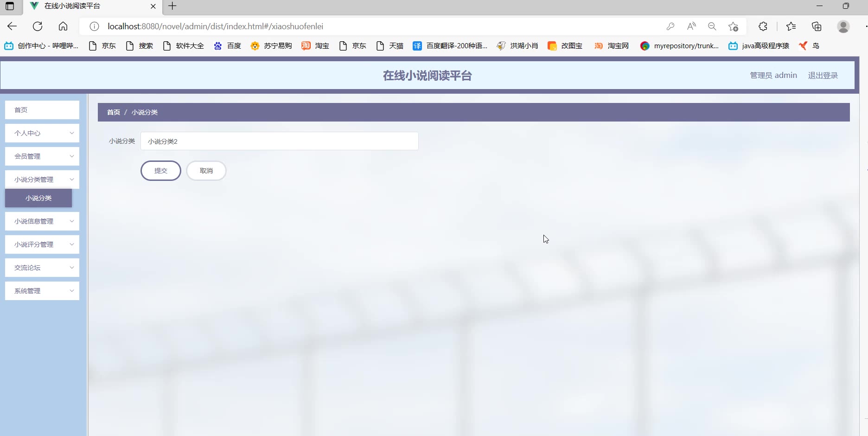
Task: Open browser home page icon
Action: (x=63, y=26)
